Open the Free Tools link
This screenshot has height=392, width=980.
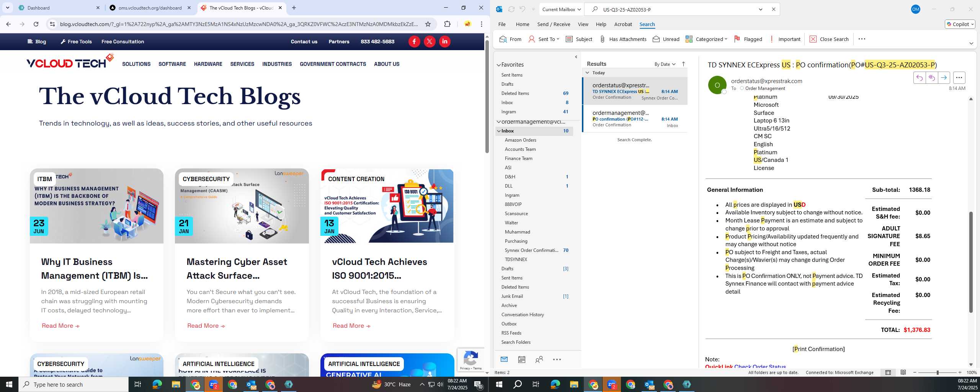tap(76, 41)
